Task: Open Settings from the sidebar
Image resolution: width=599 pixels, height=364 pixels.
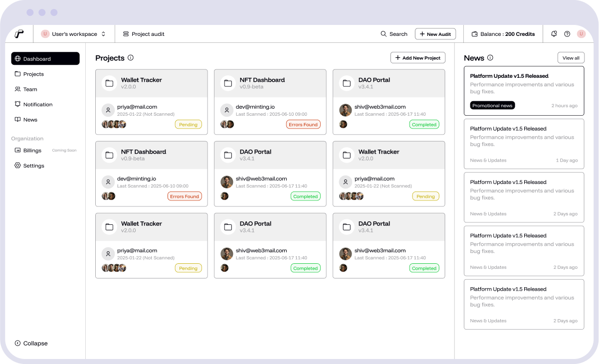Action: coord(33,166)
